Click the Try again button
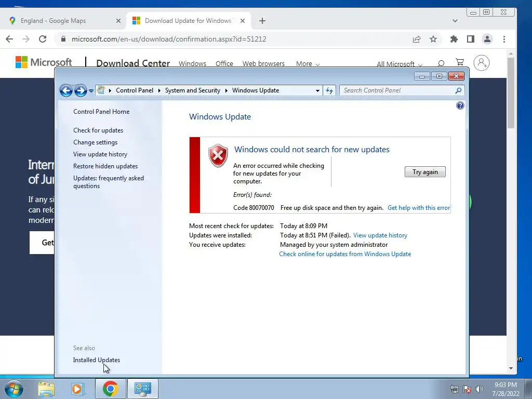The height and width of the screenshot is (399, 532). pos(425,171)
